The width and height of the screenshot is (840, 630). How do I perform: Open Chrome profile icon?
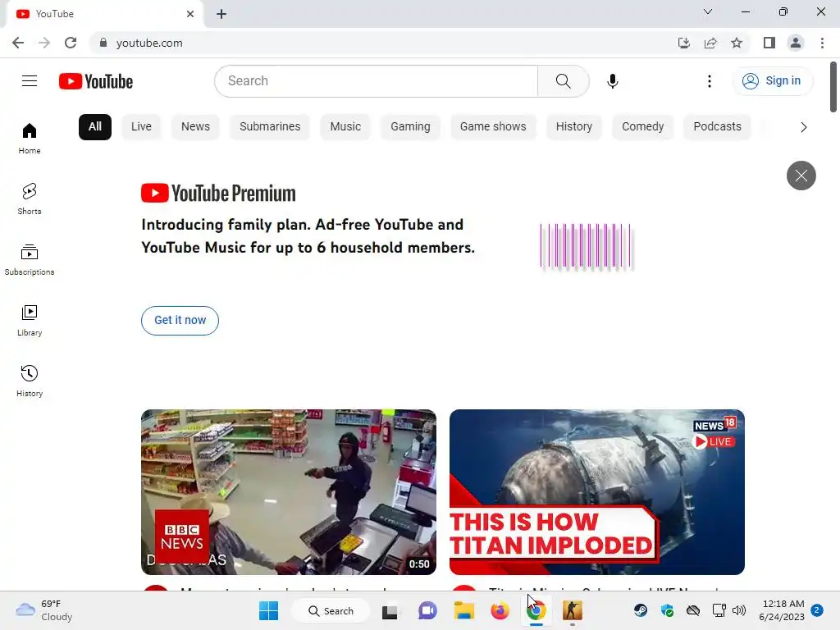click(x=796, y=43)
